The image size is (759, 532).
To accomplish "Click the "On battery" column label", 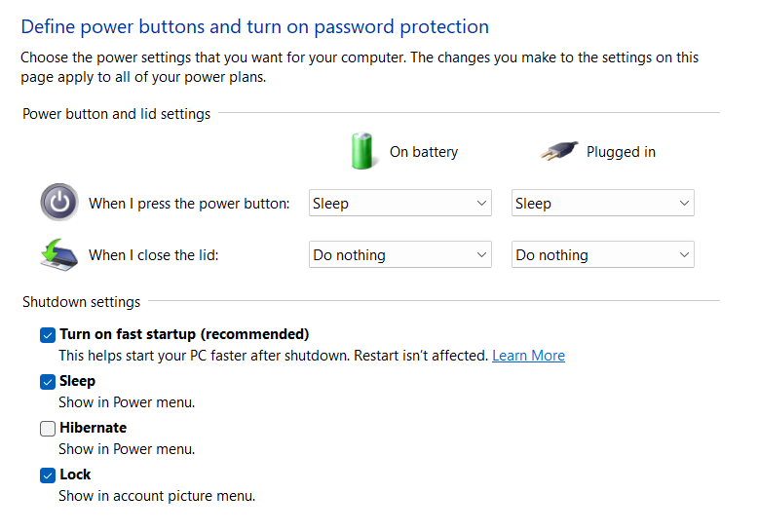I will click(423, 152).
